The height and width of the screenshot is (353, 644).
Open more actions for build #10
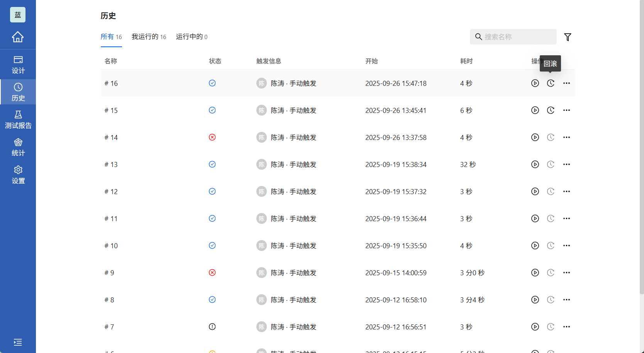click(566, 246)
